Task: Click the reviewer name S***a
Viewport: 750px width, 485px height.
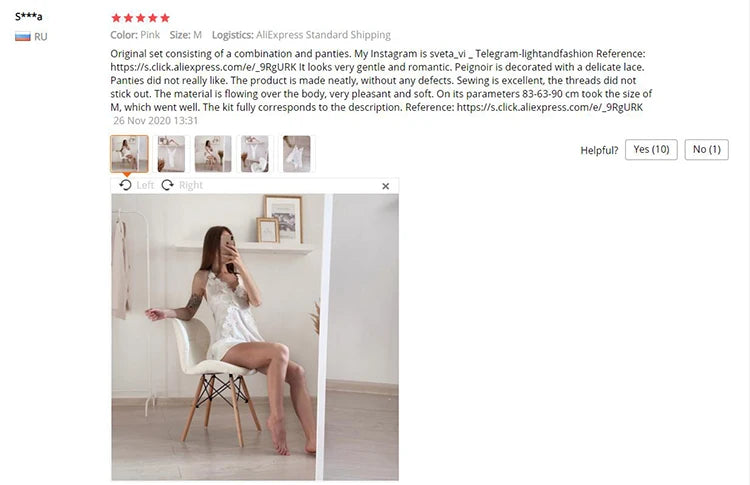Action: point(29,16)
